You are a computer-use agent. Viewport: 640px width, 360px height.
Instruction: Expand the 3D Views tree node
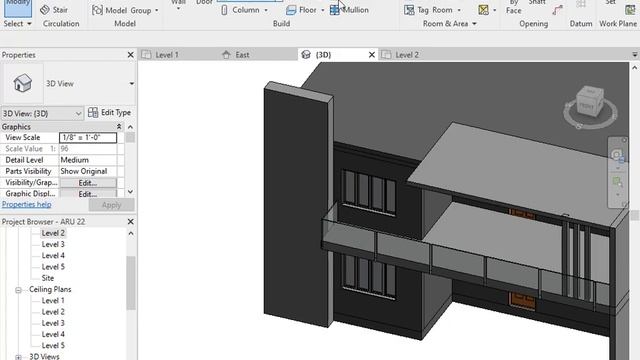(18, 357)
